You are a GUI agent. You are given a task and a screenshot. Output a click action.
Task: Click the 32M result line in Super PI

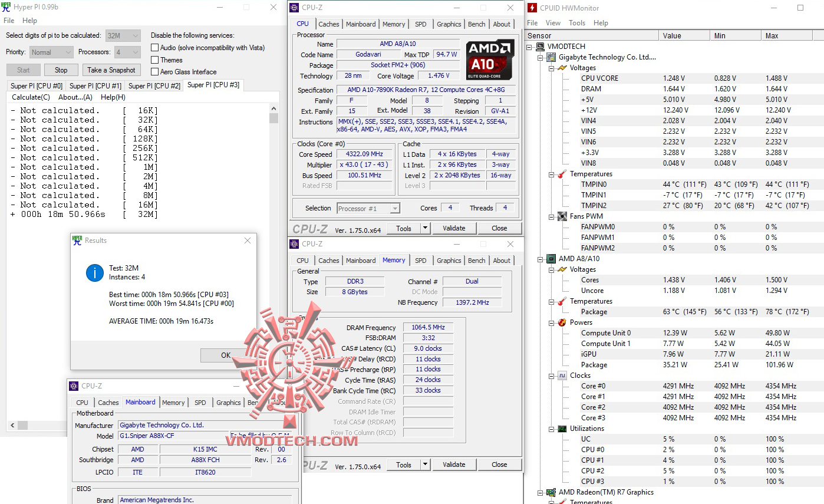click(x=84, y=215)
